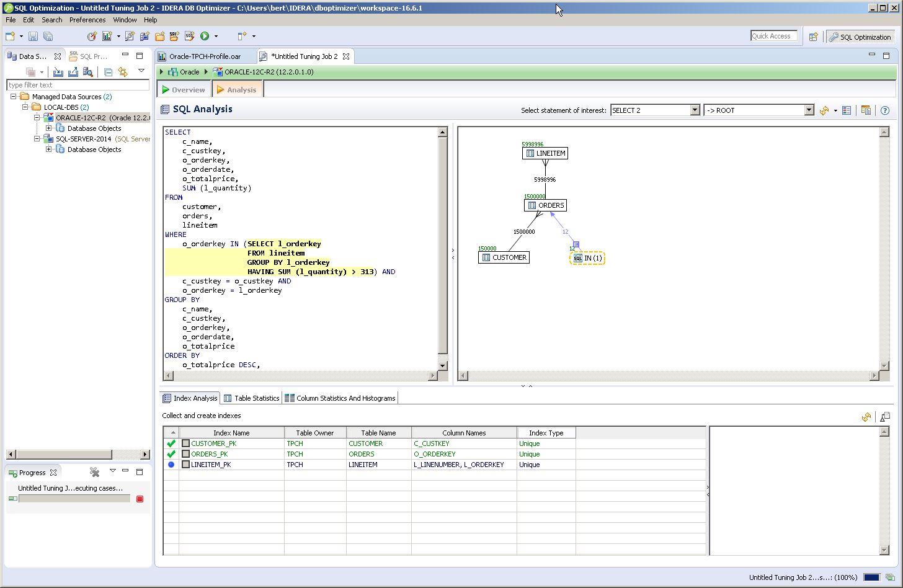Collapse the Managed Data Sources node
The height and width of the screenshot is (588, 903).
pos(14,97)
